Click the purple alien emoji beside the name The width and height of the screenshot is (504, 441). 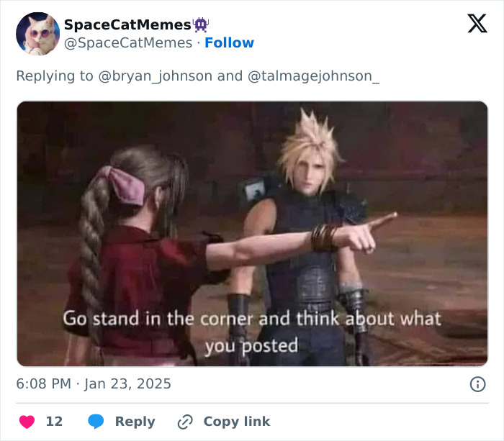[x=201, y=24]
